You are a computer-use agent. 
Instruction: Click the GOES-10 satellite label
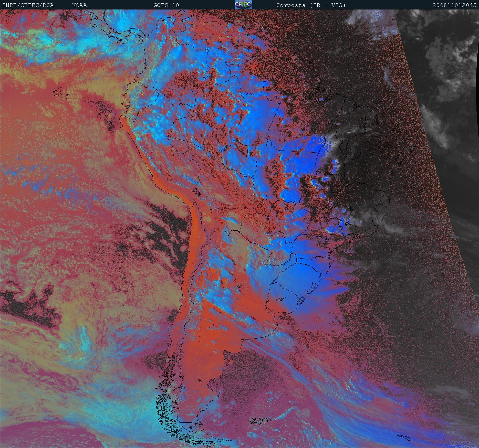pyautogui.click(x=166, y=5)
